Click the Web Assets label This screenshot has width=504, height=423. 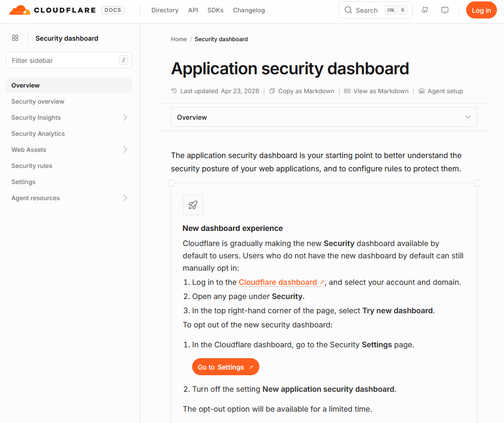(28, 150)
